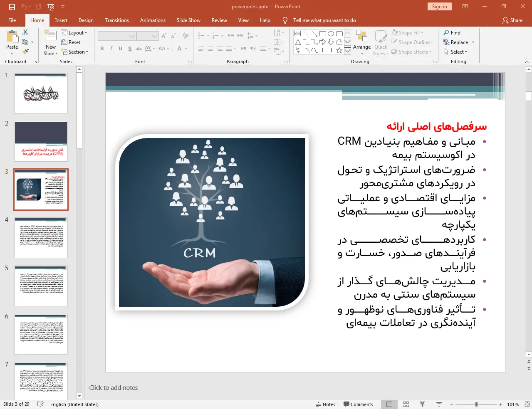Image resolution: width=532 pixels, height=409 pixels.
Task: Click Clear All Formatting icon
Action: [186, 36]
